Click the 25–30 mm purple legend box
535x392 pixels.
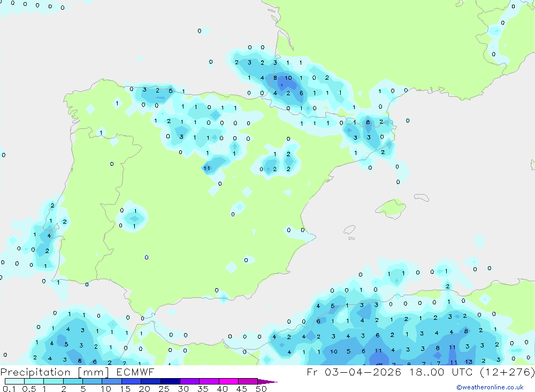click(170, 381)
